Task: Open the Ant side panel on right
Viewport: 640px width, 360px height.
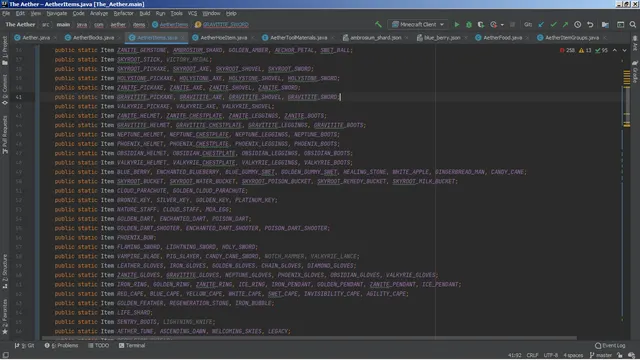Action: (x=635, y=43)
